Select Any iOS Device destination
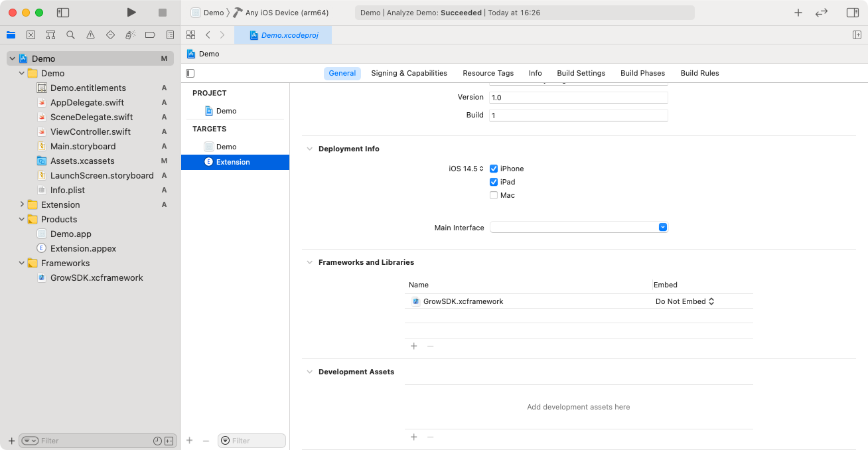The height and width of the screenshot is (450, 868). (x=281, y=13)
